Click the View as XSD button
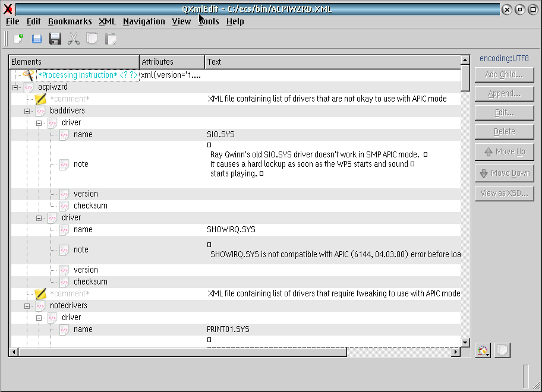Image resolution: width=542 pixels, height=392 pixels. coord(504,194)
